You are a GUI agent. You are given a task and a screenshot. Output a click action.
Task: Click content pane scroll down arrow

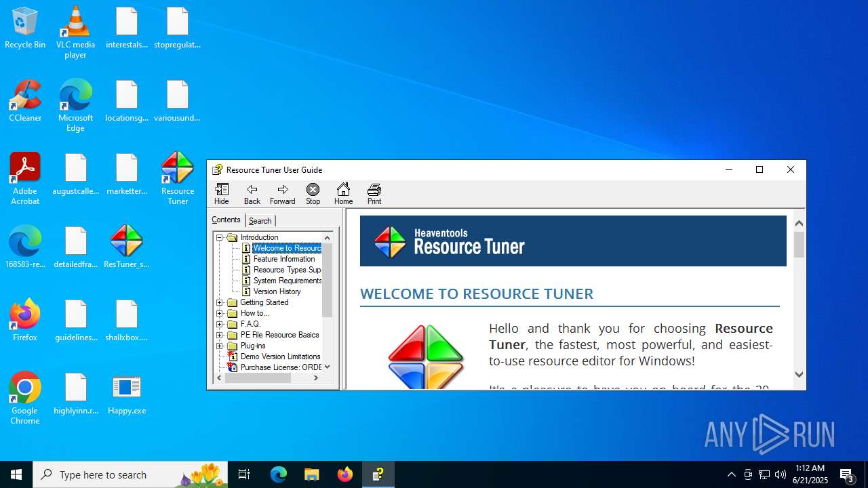(799, 374)
